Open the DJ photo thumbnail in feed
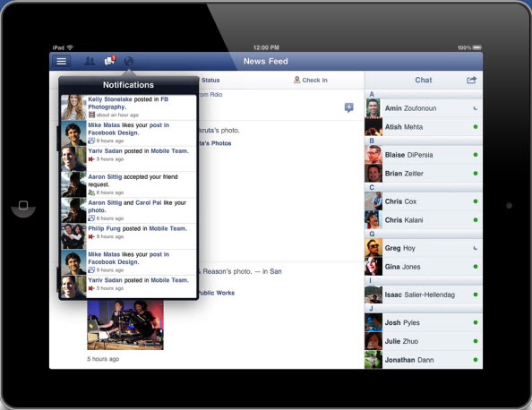The width and height of the screenshot is (532, 410). point(125,325)
